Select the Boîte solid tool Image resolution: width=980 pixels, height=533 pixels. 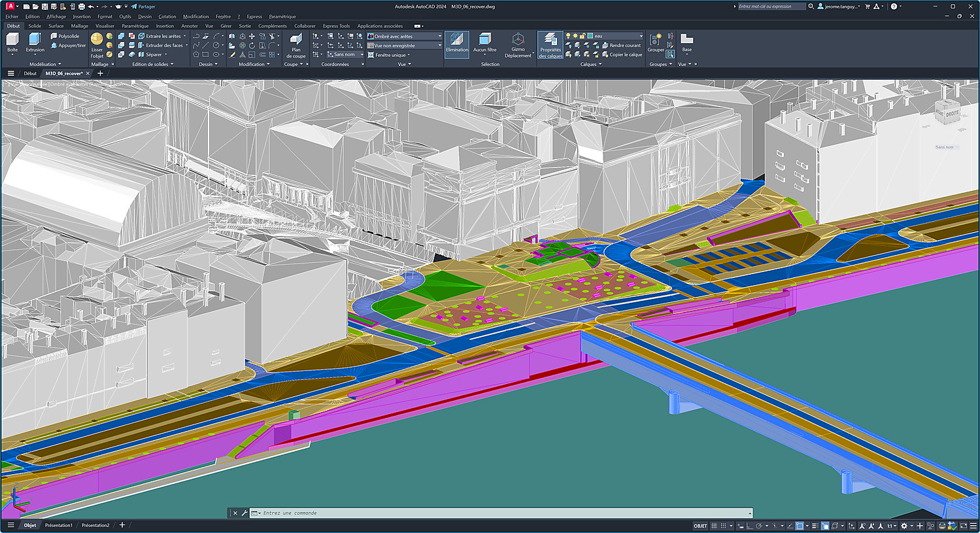[x=12, y=41]
